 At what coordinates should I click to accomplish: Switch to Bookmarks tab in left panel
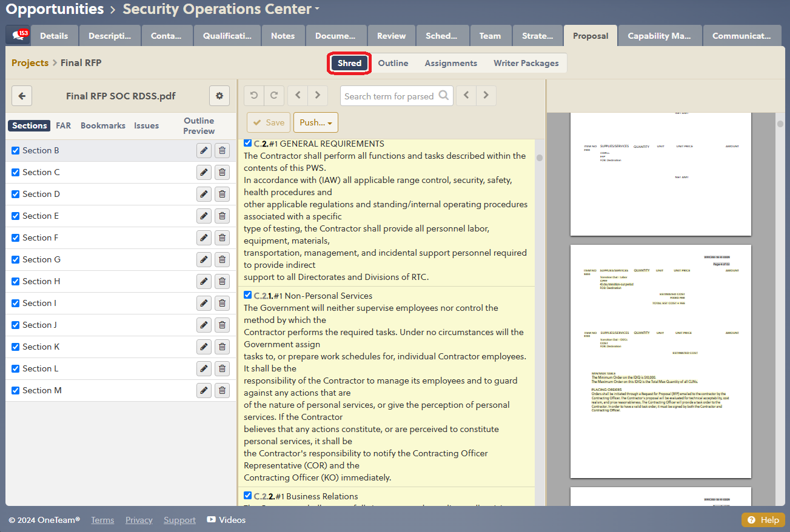point(102,125)
